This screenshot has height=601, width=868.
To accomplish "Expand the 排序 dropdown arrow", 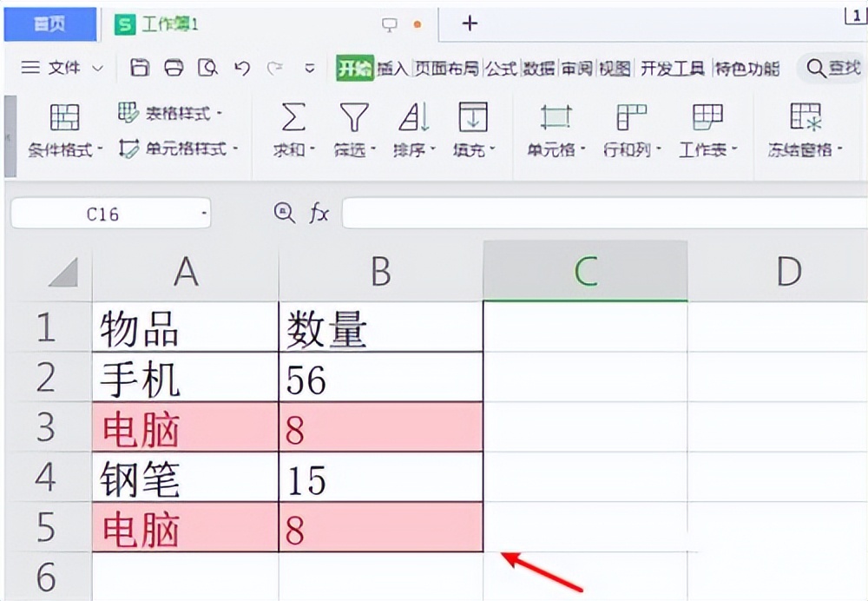I will 433,149.
